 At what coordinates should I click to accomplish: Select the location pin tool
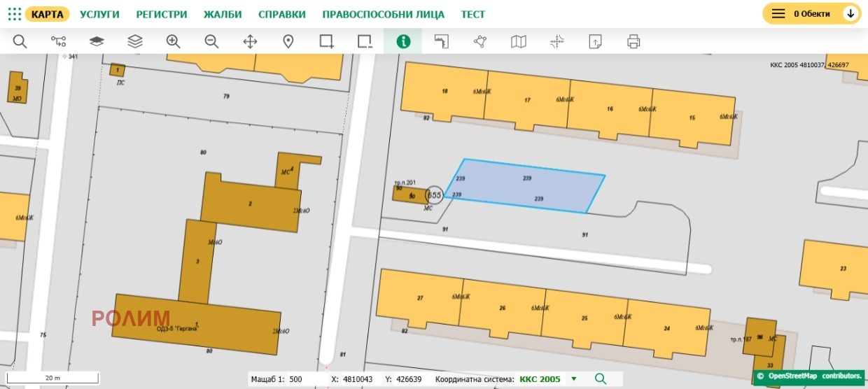coord(288,41)
